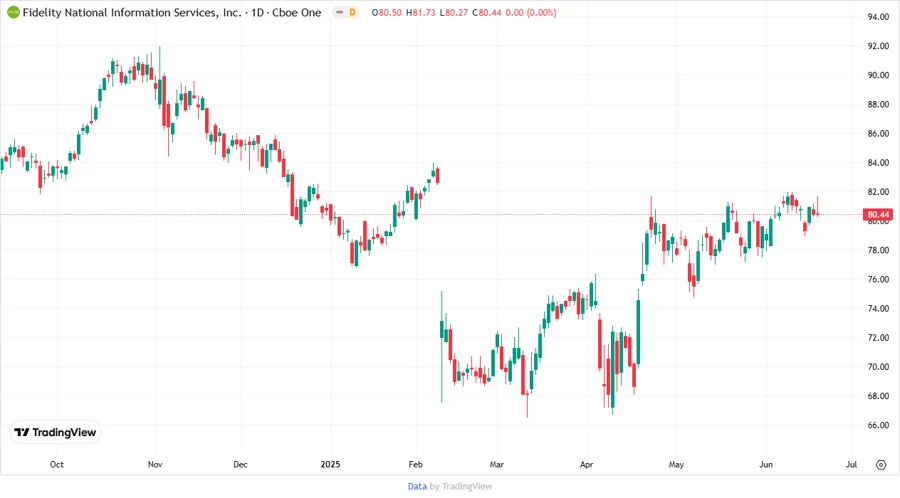The width and height of the screenshot is (900, 498).
Task: Click the Oct time axis label
Action: click(x=57, y=465)
